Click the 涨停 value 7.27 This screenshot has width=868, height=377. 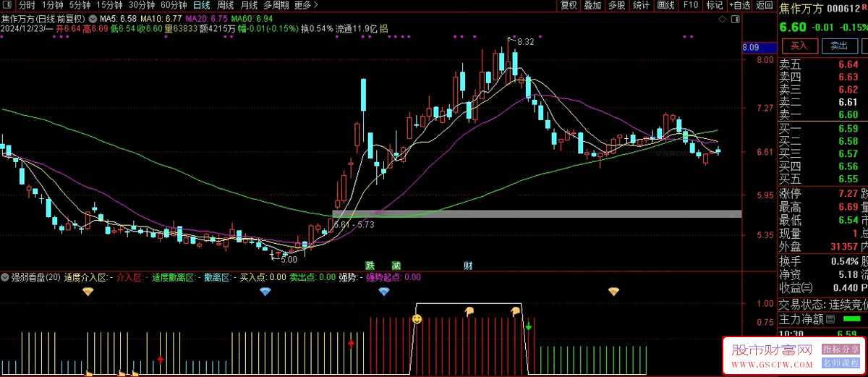(848, 193)
